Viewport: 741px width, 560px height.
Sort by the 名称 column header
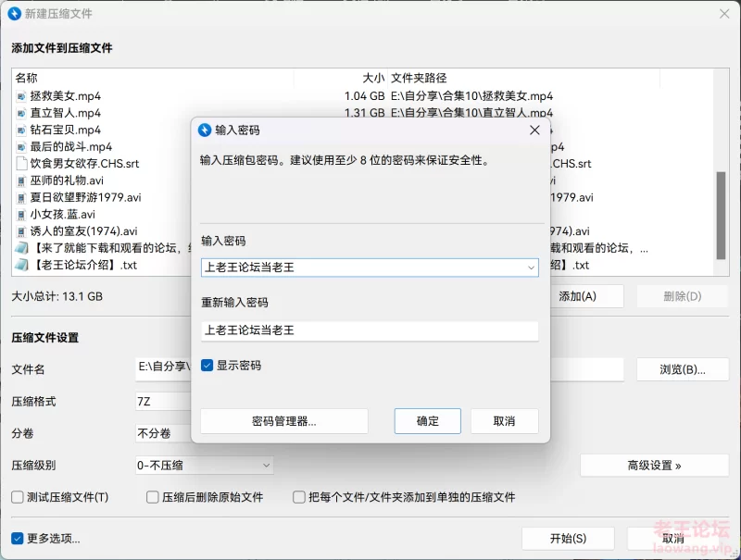(x=153, y=78)
